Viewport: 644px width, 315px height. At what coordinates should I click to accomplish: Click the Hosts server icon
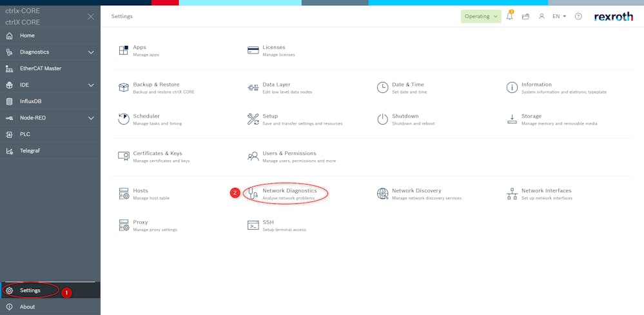click(x=124, y=194)
